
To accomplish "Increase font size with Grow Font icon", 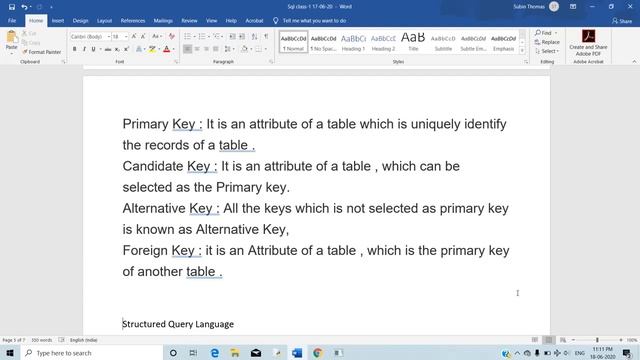I will [134, 36].
